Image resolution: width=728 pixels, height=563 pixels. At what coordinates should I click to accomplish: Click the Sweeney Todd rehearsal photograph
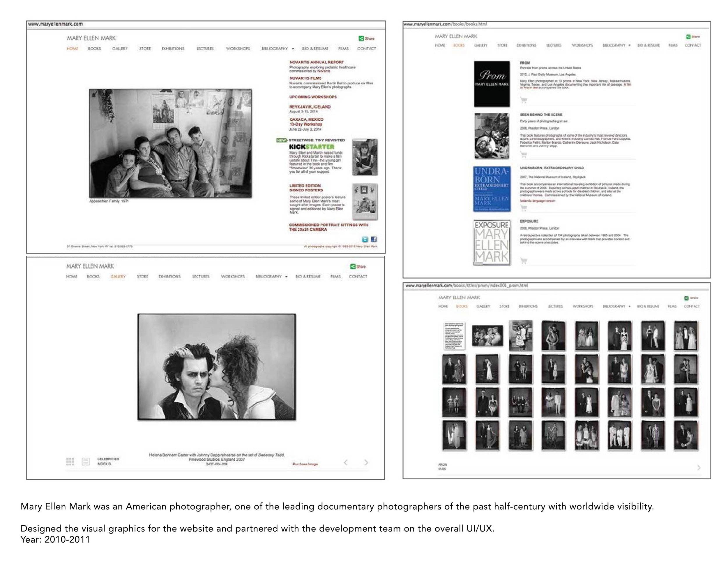pos(217,367)
